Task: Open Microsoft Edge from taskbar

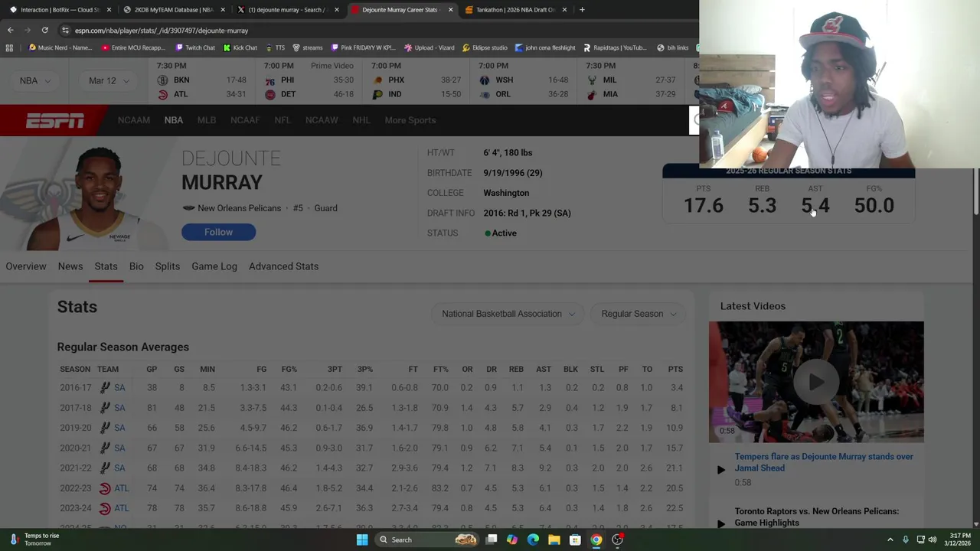Action: click(533, 540)
